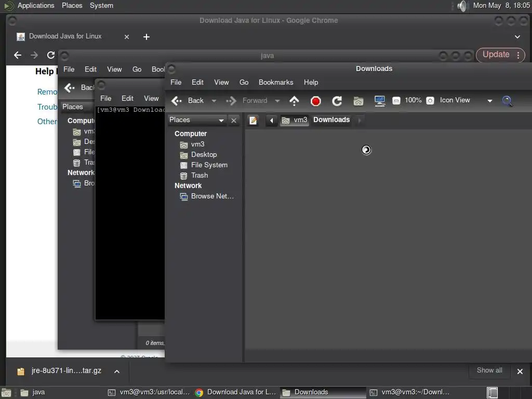Click Chrome back arrow
Screen dimensions: 532x399
[18, 55]
